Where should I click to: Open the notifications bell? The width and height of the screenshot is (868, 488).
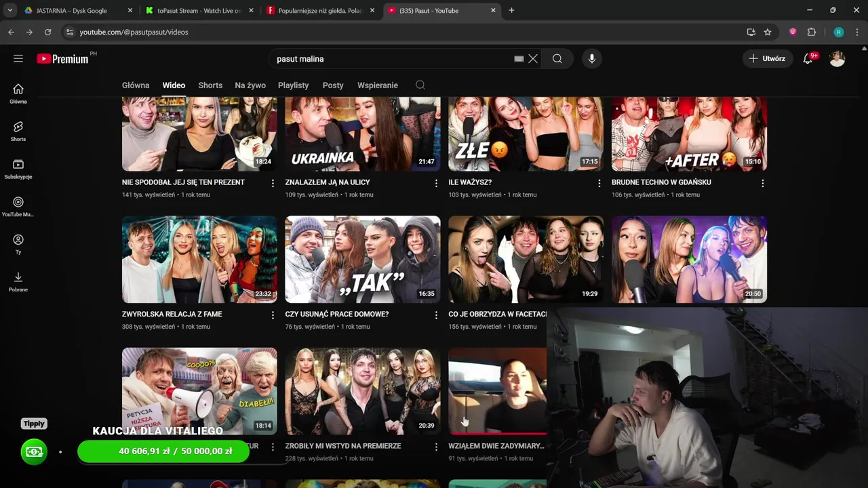point(808,59)
